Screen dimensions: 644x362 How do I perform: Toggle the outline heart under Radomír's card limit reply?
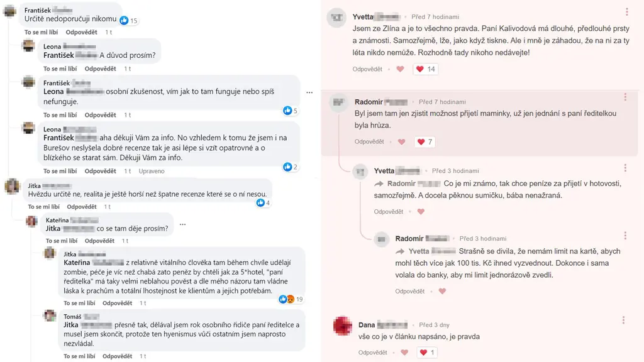coord(442,292)
